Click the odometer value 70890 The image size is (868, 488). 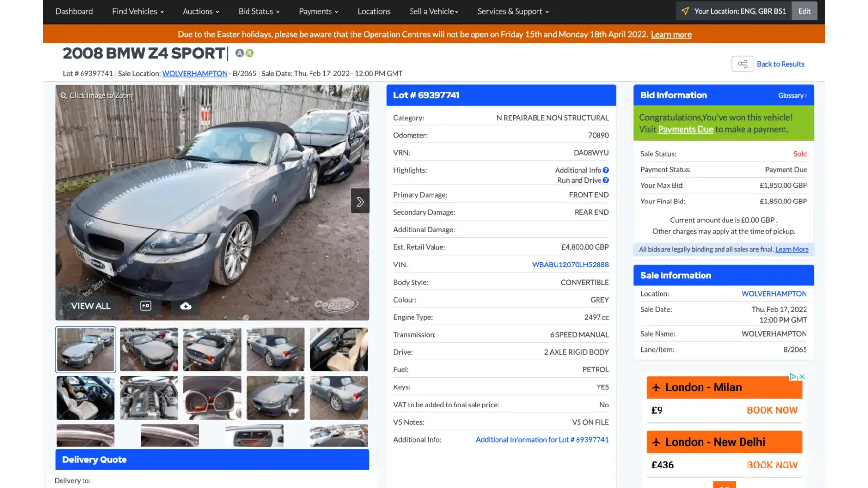tap(599, 135)
